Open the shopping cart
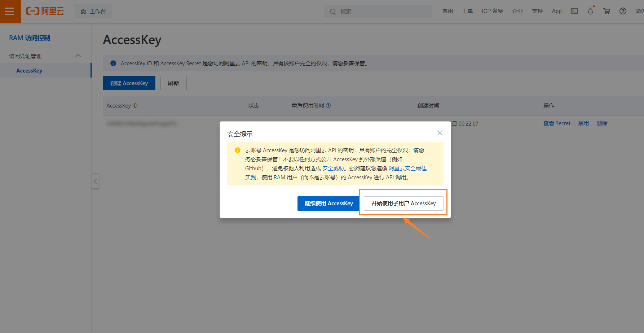 click(x=607, y=11)
